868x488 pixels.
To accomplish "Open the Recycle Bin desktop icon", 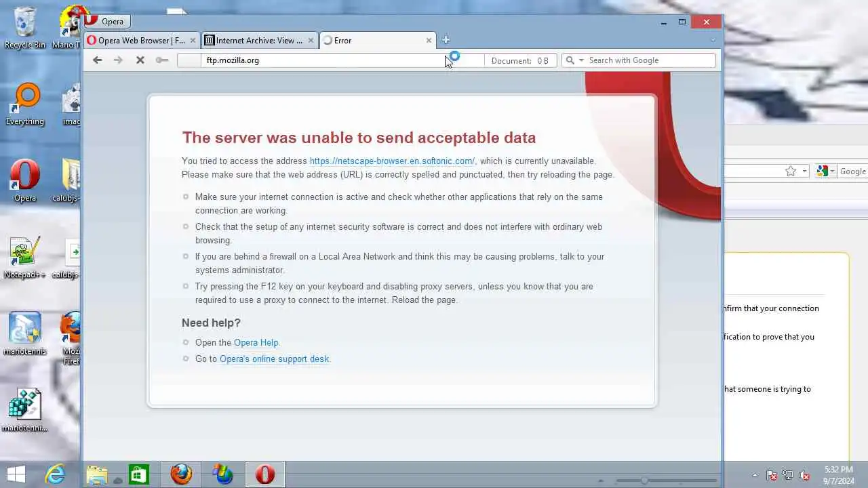I will coord(25,28).
